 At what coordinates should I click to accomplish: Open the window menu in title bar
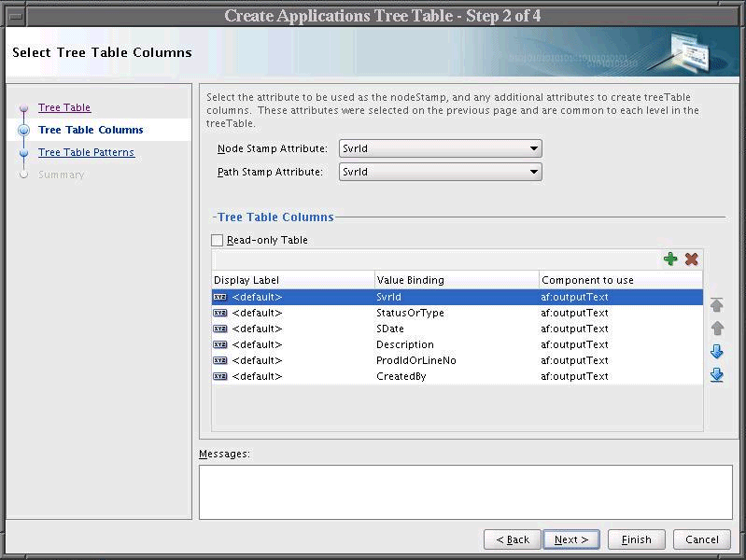tap(16, 17)
